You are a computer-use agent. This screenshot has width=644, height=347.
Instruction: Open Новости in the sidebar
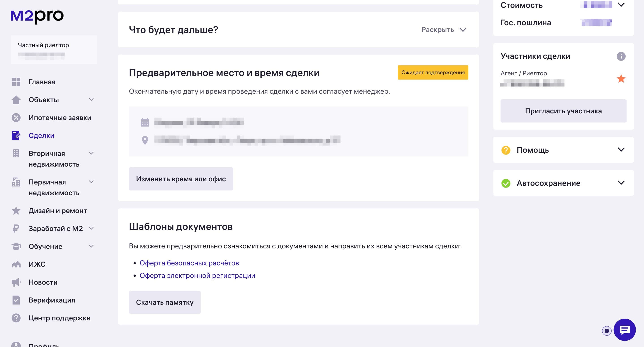43,282
